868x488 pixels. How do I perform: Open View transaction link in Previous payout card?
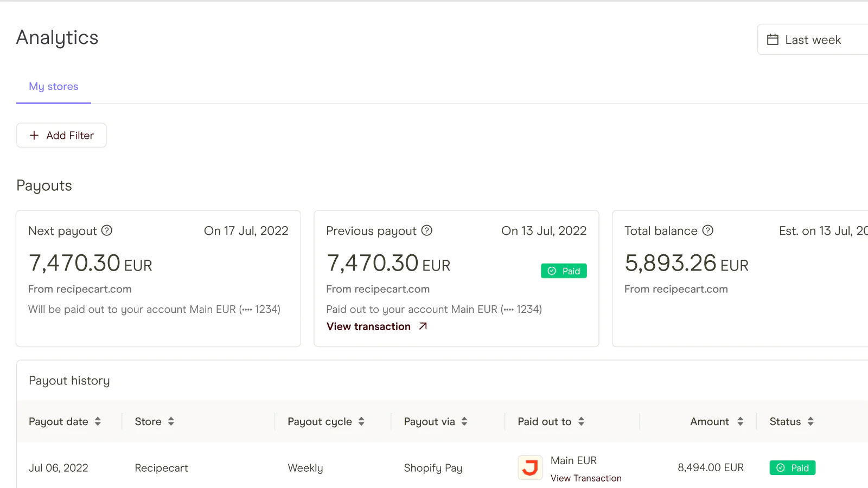coord(369,326)
